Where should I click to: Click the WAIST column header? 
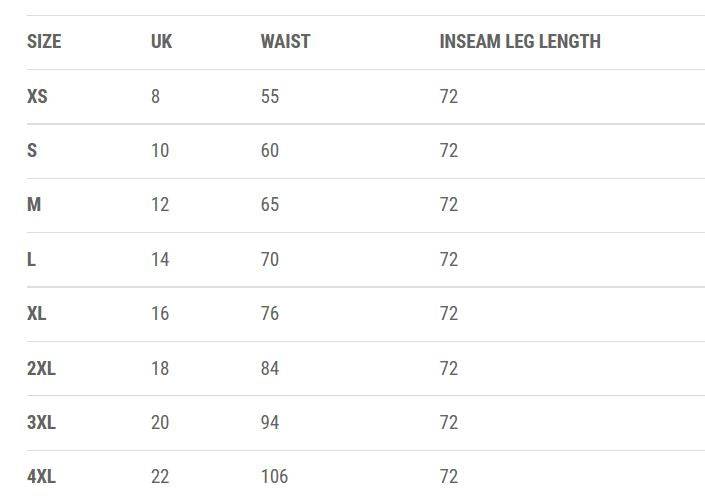[285, 42]
